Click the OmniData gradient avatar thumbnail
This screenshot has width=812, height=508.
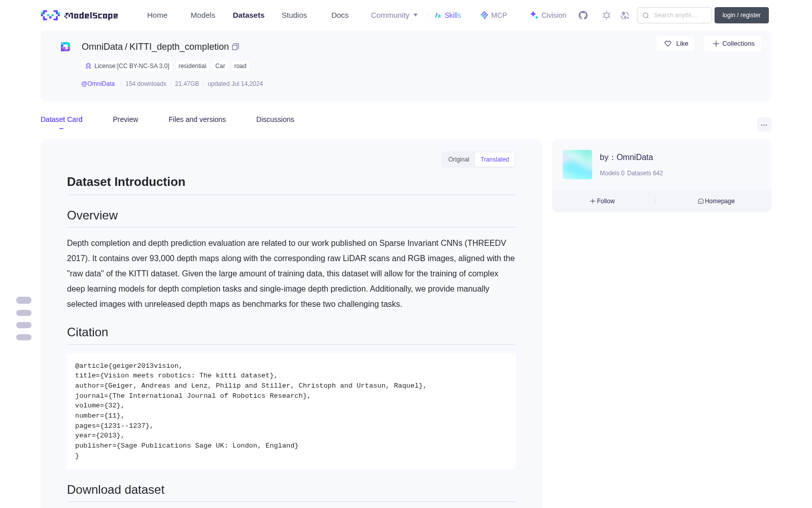pyautogui.click(x=578, y=165)
